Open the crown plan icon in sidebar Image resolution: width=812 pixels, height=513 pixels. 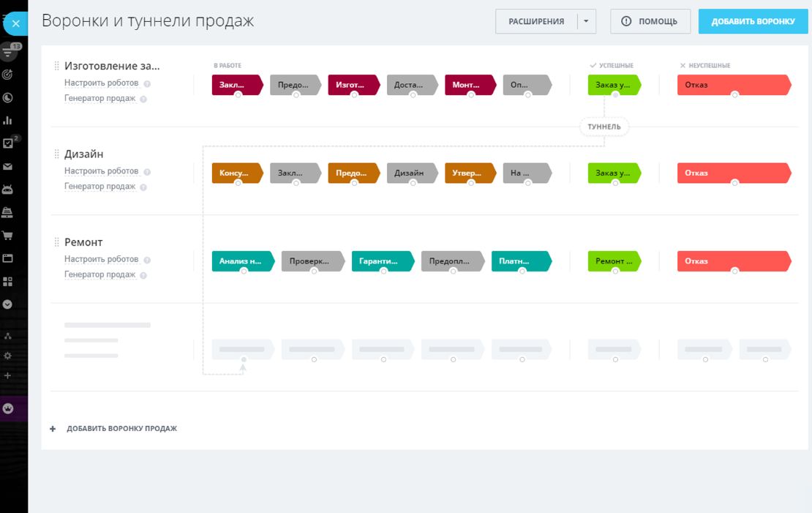click(7, 408)
